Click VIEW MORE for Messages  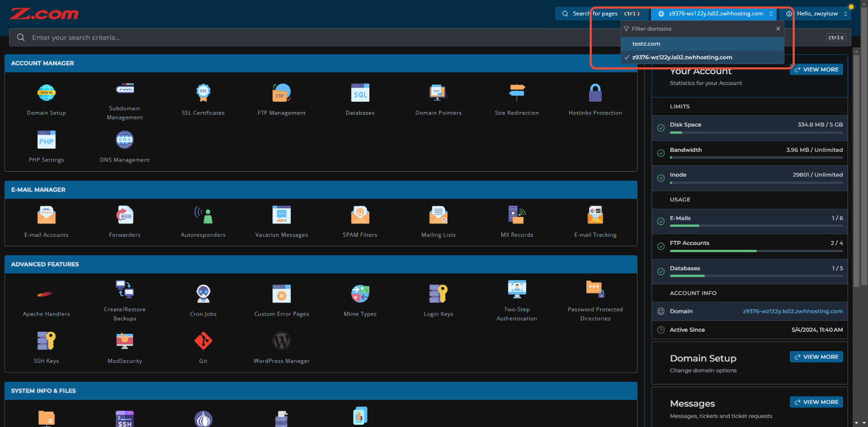816,402
